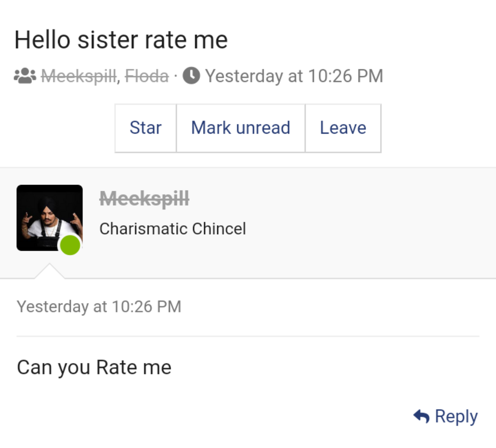Click the clock icon before the date
496x448 pixels.
(x=191, y=76)
